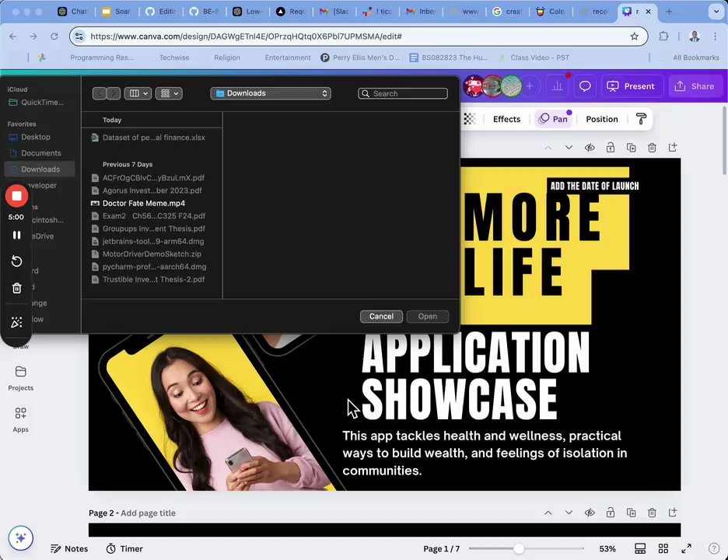Delete the recording using the trash icon
Screen dimensions: 728x560
click(x=16, y=288)
